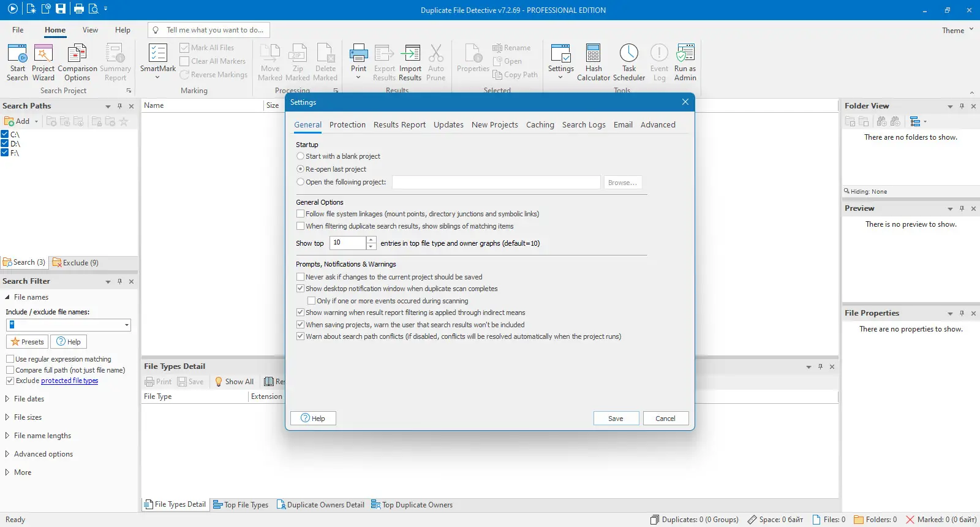
Task: Pin the Preview panel
Action: (962, 208)
